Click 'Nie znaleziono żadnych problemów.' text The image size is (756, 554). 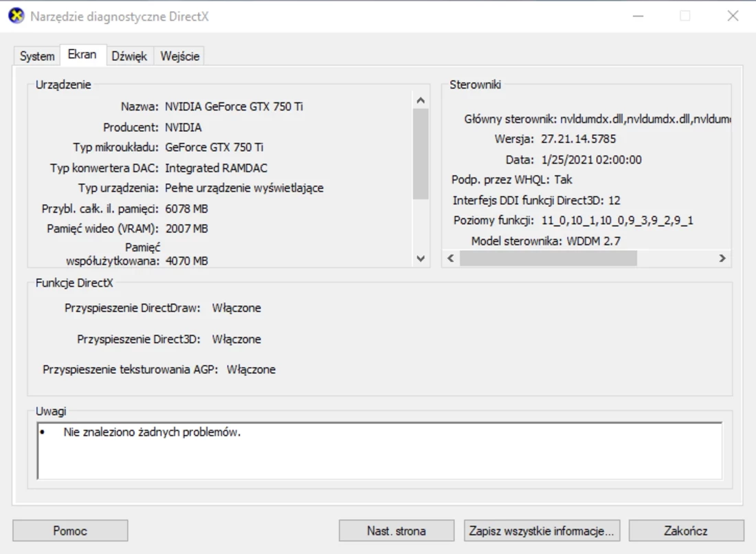tap(152, 432)
